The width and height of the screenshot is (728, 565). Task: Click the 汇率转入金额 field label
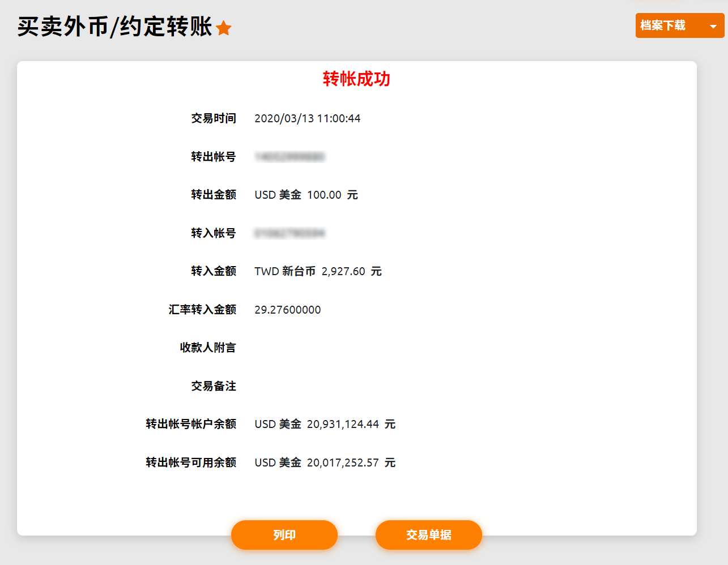pos(202,310)
